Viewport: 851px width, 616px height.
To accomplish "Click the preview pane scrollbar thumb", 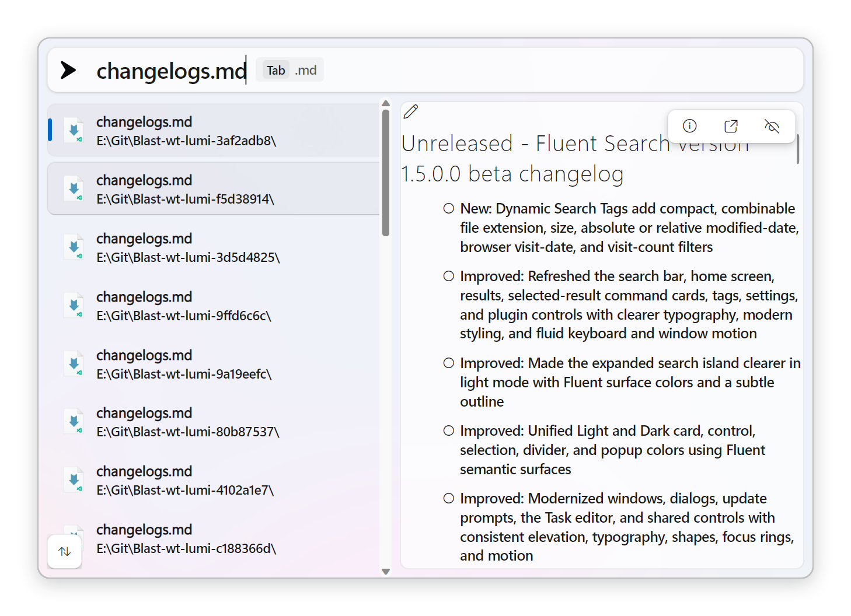I will coord(798,149).
